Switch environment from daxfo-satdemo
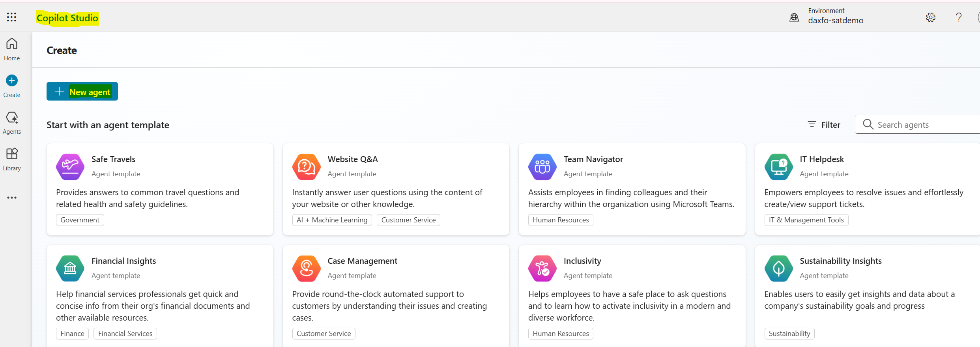This screenshot has width=980, height=347. (835, 21)
